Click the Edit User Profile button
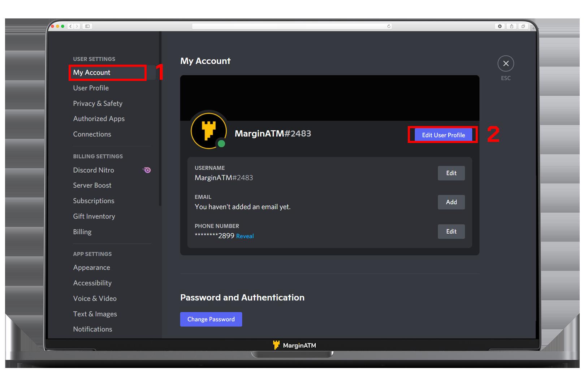This screenshot has width=588, height=390. (x=443, y=135)
